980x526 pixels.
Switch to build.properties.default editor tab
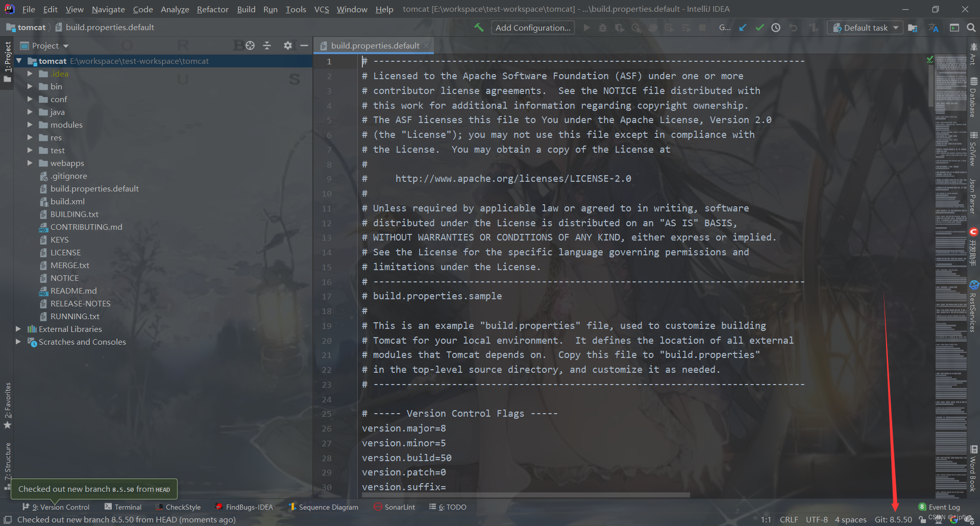[x=375, y=45]
